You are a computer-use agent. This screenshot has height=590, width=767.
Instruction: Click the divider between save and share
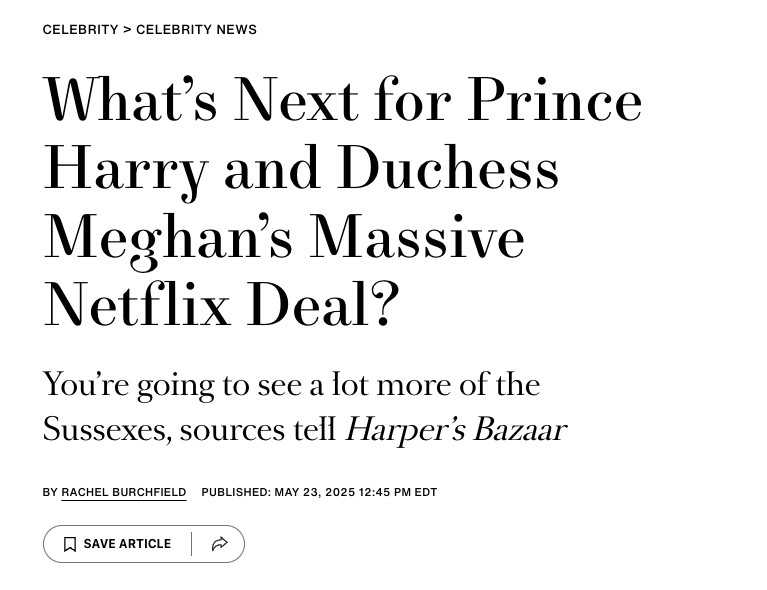click(192, 544)
